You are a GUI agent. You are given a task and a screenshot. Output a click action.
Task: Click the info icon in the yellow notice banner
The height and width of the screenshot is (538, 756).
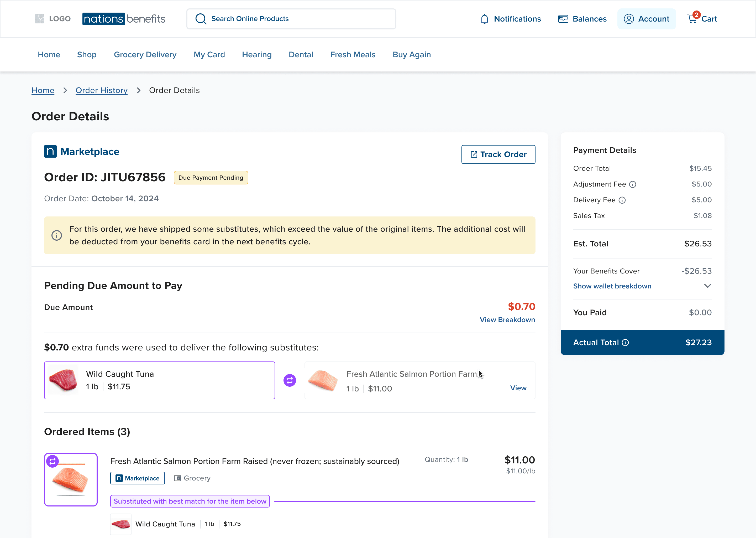click(57, 235)
